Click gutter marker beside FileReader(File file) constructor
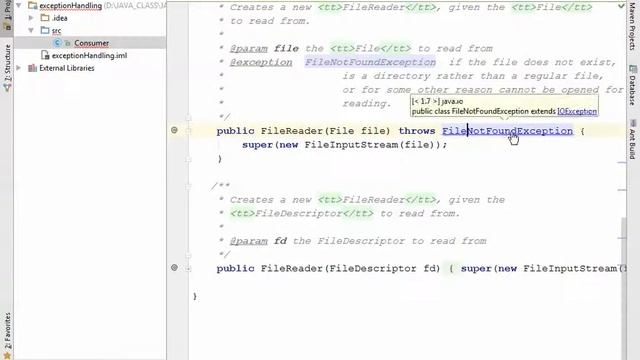The width and height of the screenshot is (640, 360). click(174, 130)
